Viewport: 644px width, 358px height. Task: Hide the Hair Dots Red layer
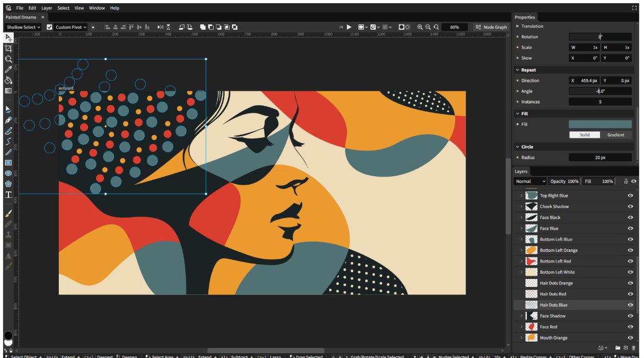[631, 294]
